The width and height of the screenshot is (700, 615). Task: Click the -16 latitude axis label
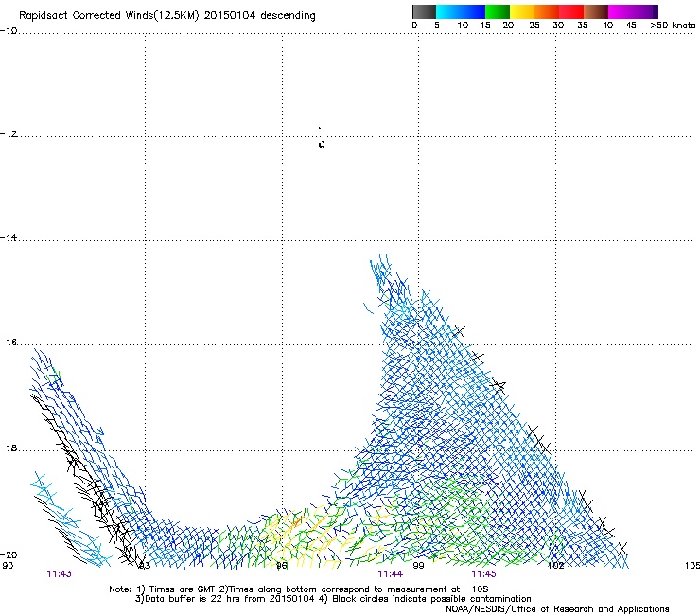9,343
